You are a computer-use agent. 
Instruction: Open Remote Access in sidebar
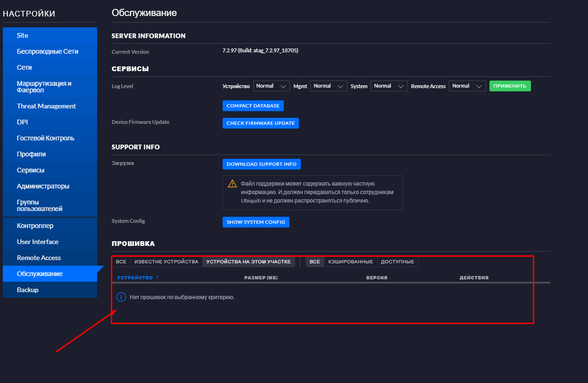pyautogui.click(x=50, y=258)
